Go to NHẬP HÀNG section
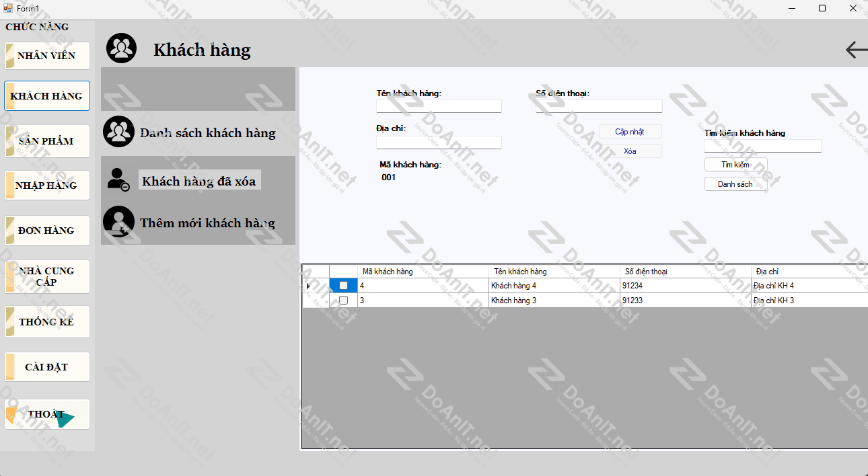 (46, 186)
